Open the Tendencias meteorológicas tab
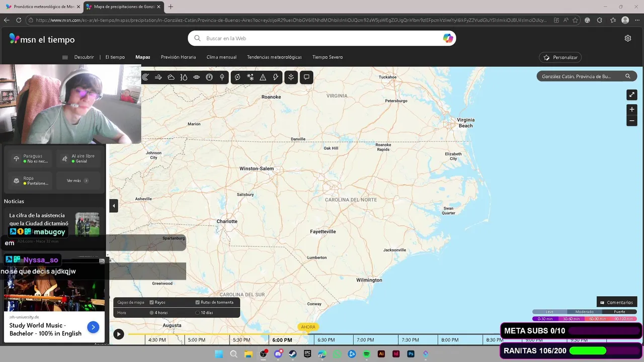Screen dimensions: 644x362 pyautogui.click(x=274, y=57)
